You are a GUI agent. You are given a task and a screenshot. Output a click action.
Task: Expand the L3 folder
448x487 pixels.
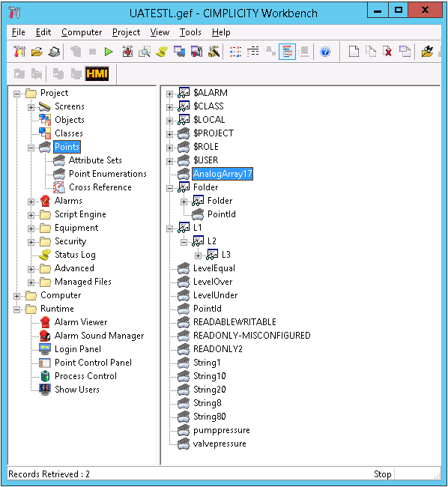[x=198, y=255]
